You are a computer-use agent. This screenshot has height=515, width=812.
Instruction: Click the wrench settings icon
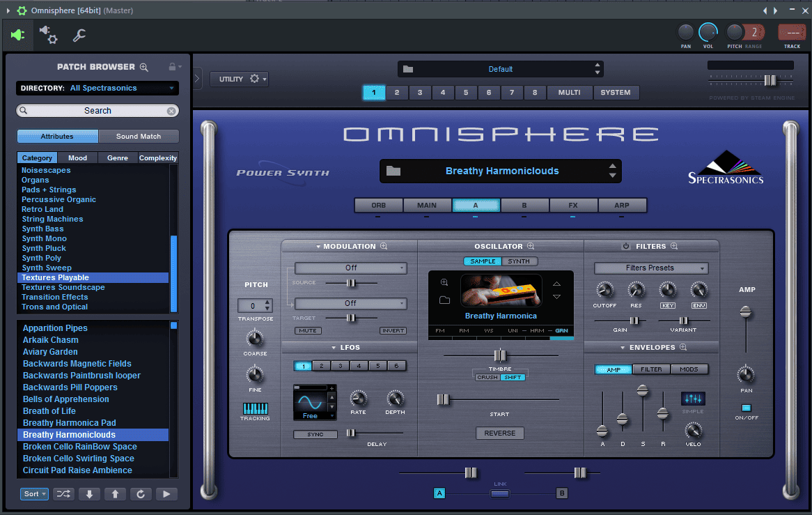click(x=79, y=36)
